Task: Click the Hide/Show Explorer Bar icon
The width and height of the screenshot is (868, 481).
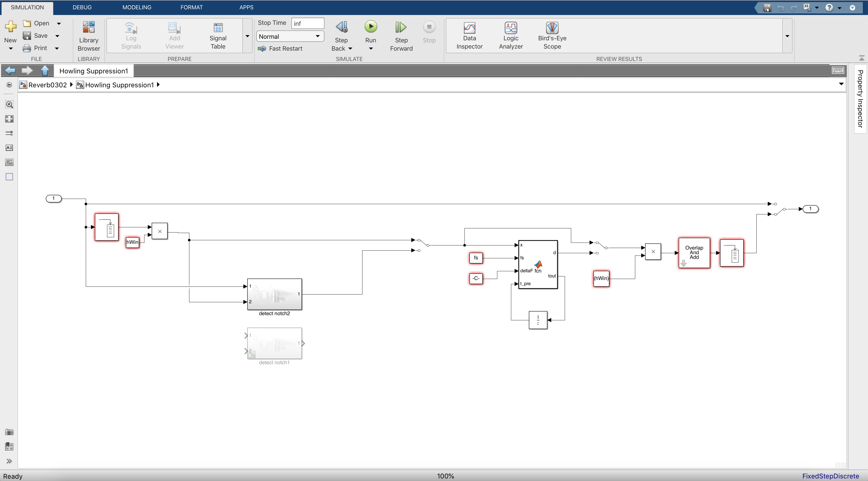Action: (x=9, y=85)
